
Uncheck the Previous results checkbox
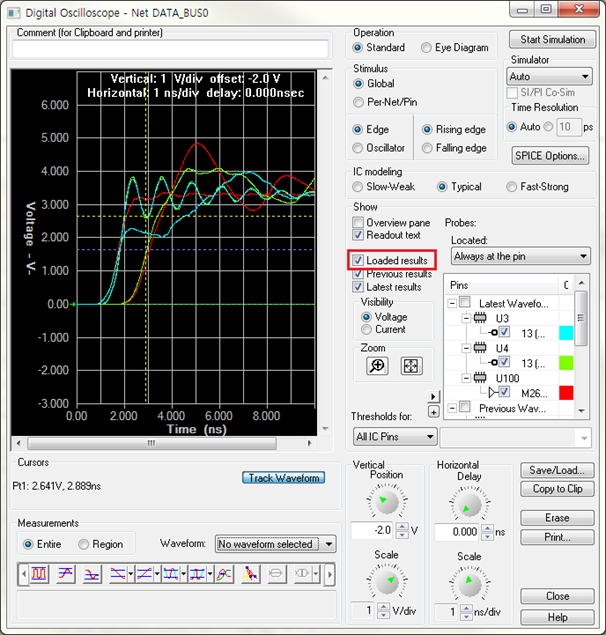pos(357,274)
